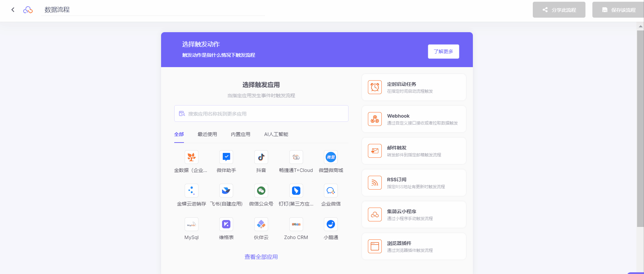This screenshot has height=274, width=644.
Task: Click the 浏览器插件 window icon
Action: [x=375, y=246]
